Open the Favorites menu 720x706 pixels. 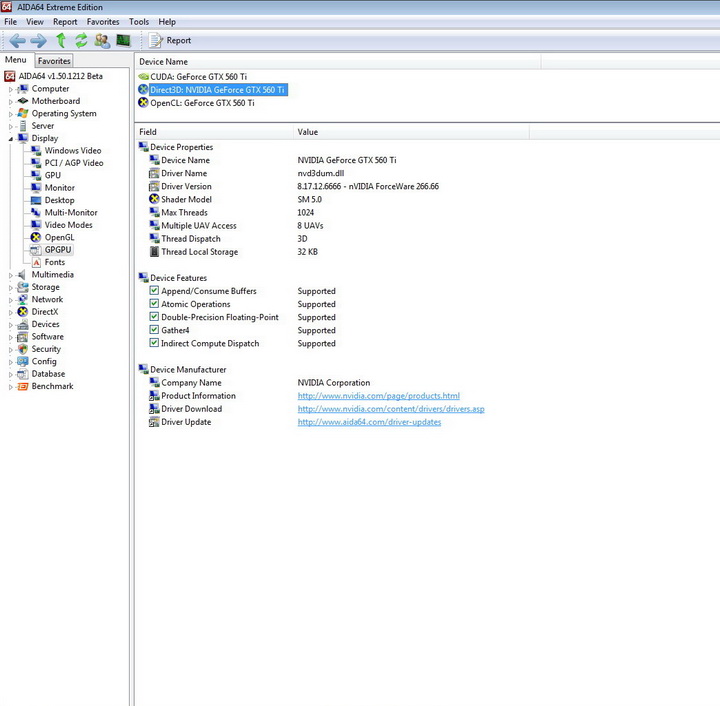click(102, 22)
